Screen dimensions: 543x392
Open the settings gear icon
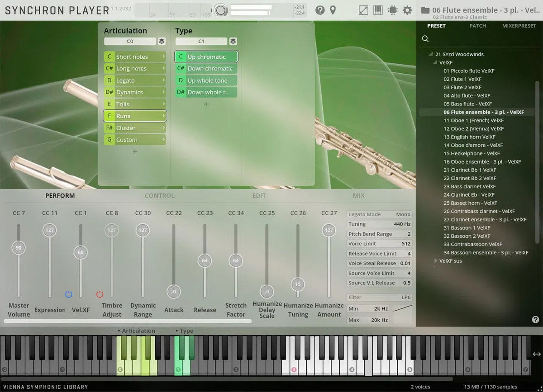click(x=407, y=10)
